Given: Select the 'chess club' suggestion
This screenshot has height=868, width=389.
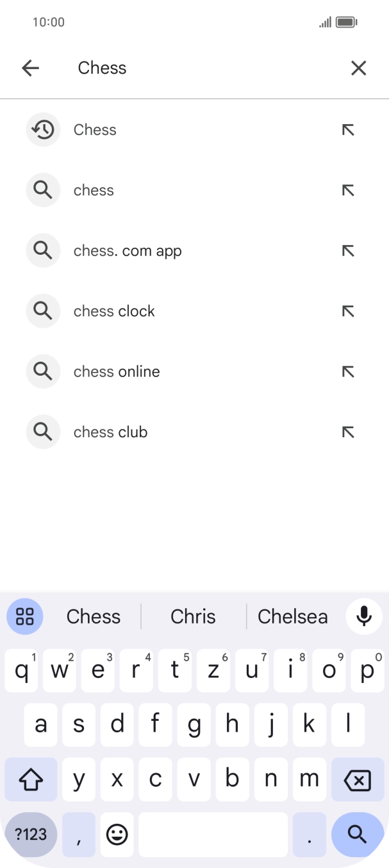Looking at the screenshot, I should pos(111,432).
